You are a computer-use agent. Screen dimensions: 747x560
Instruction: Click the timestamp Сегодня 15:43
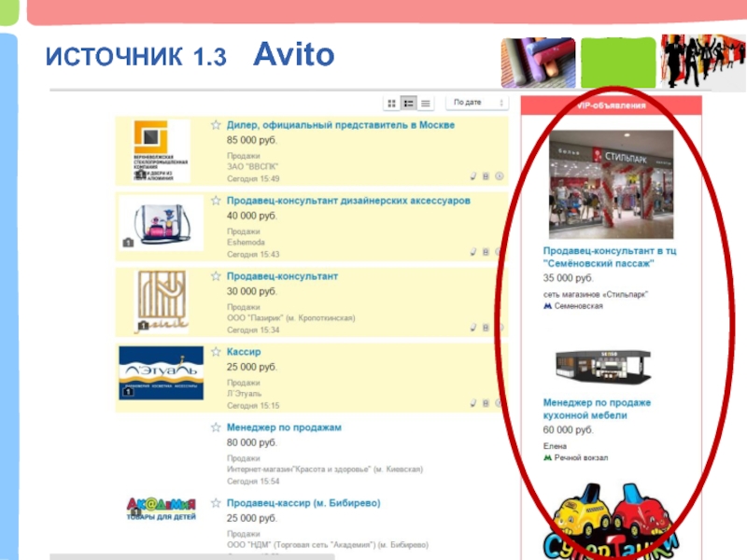click(253, 255)
